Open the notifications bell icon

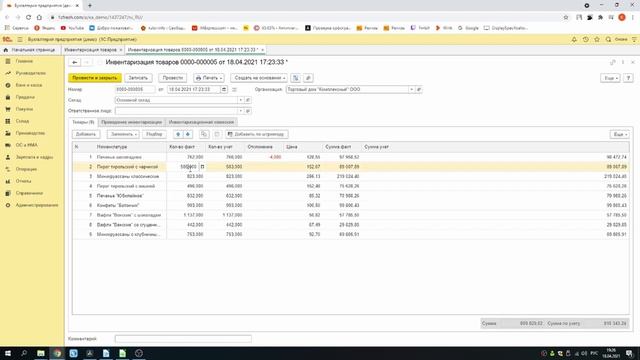coord(574,40)
